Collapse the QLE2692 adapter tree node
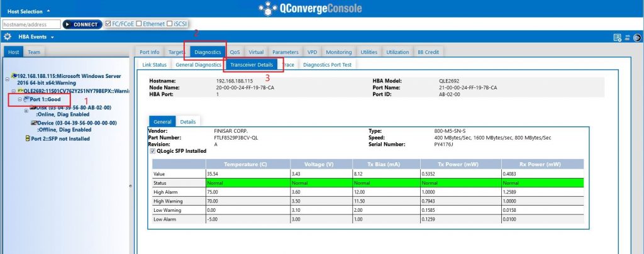This screenshot has width=644, height=254. click(14, 91)
